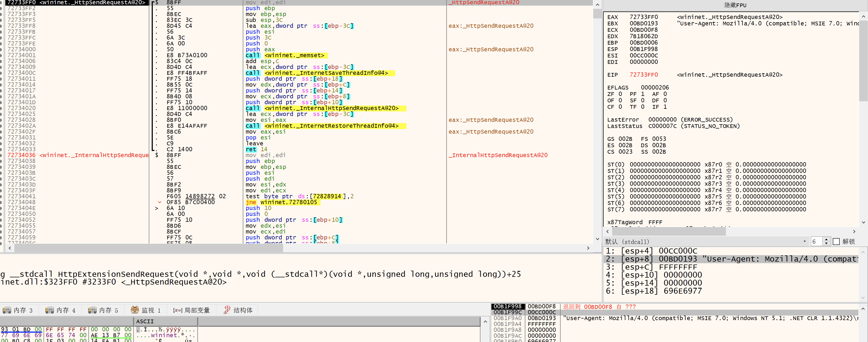Click registers panel scrollbar up arrow
This screenshot has height=342, width=868.
coord(863,16)
